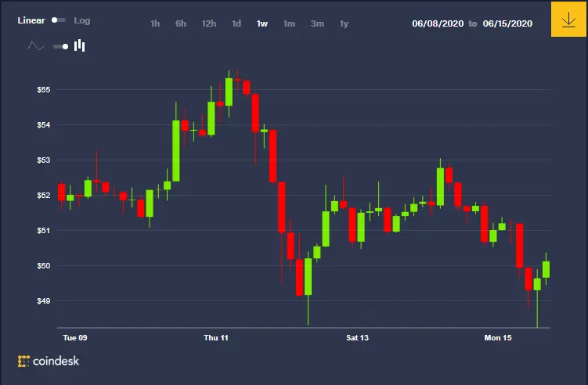Switch to the 3m time range

coord(317,23)
